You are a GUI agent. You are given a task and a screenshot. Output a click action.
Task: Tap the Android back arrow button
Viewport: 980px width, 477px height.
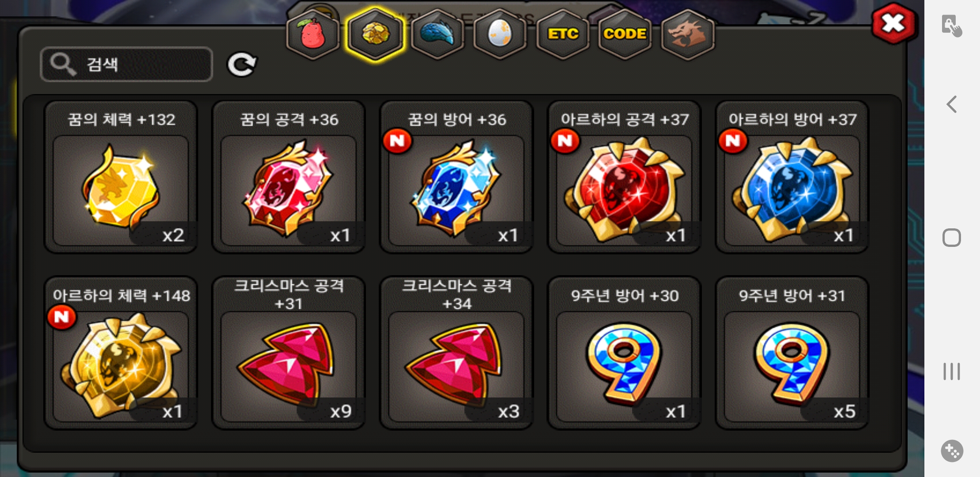[952, 105]
